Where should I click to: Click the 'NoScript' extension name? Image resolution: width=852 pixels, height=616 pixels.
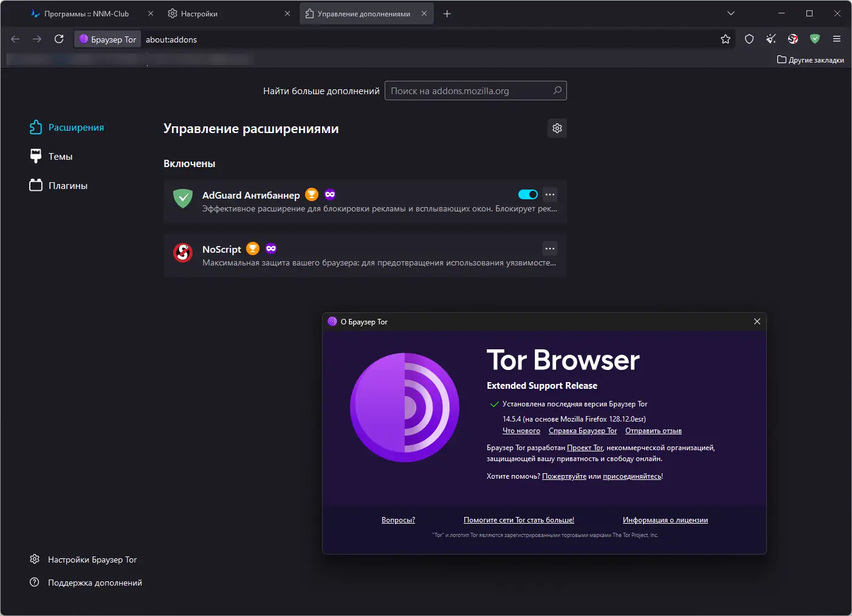[x=222, y=249]
